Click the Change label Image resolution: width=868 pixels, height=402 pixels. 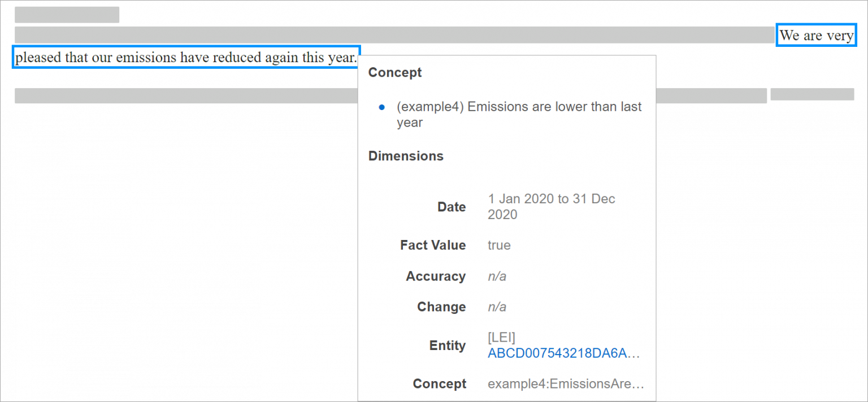point(441,307)
